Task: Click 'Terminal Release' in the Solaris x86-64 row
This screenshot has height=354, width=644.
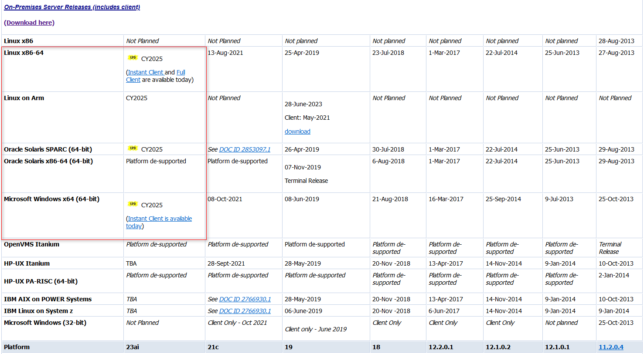Action: (x=306, y=181)
